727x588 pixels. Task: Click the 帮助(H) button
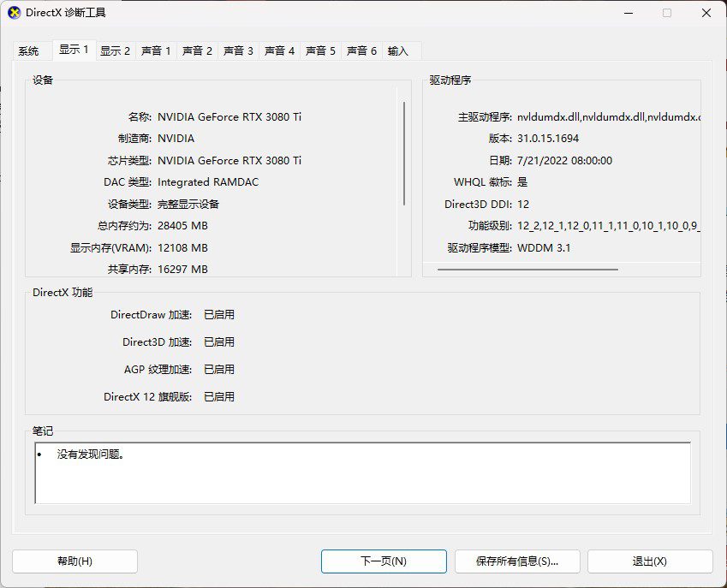point(76,561)
